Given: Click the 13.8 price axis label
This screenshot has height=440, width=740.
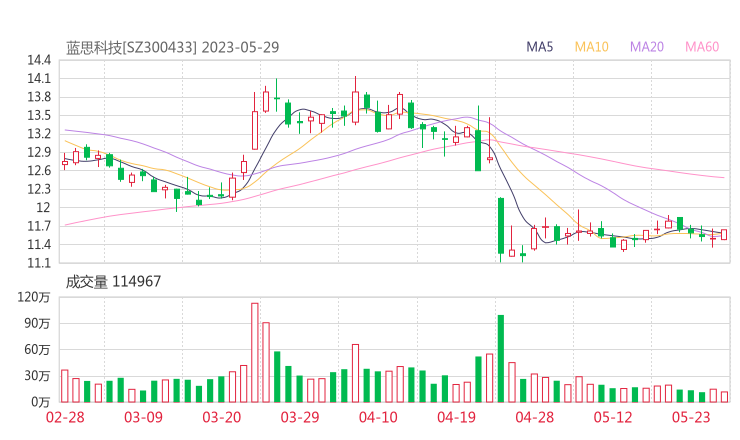Looking at the screenshot, I should 39,97.
